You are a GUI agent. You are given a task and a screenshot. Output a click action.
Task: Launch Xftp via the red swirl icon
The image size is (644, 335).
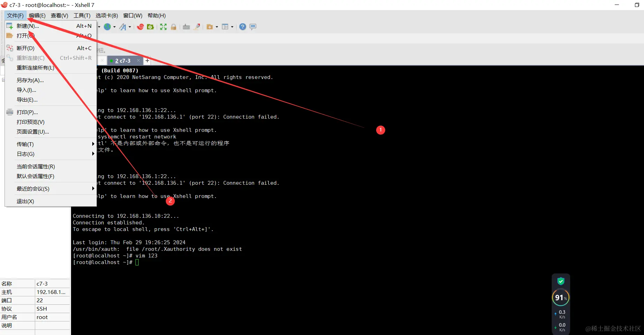(x=140, y=27)
